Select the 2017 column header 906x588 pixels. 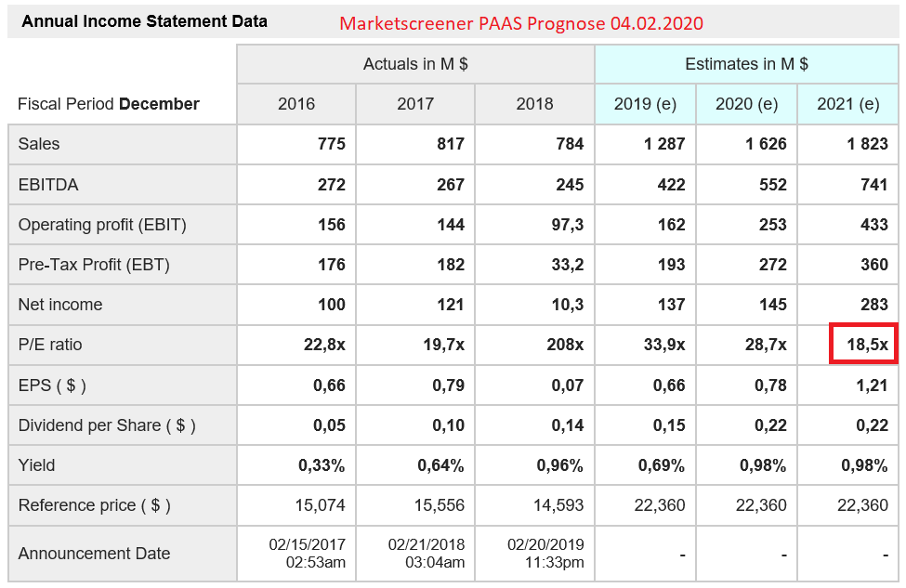(x=415, y=104)
